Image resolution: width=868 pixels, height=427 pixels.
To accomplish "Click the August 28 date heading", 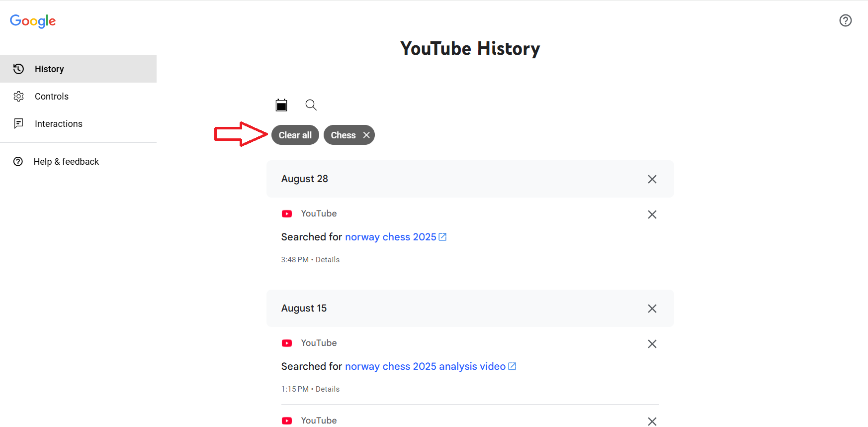I will click(x=305, y=179).
